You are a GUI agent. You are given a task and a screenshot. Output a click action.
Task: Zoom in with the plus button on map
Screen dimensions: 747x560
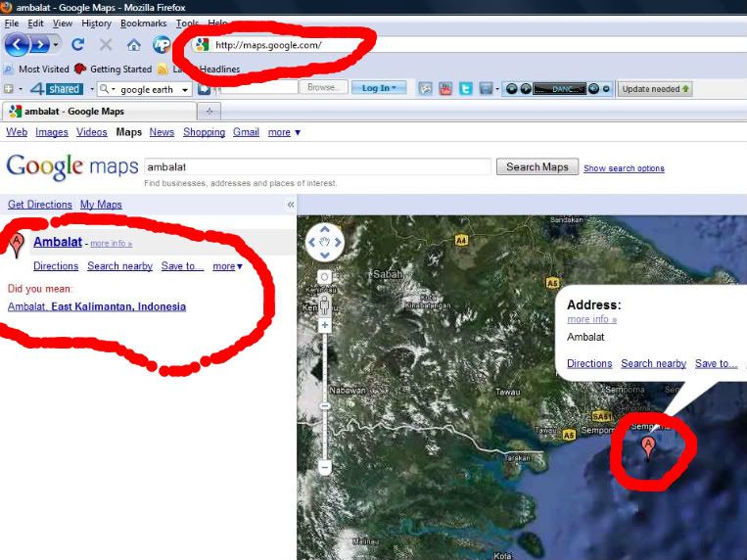(324, 325)
